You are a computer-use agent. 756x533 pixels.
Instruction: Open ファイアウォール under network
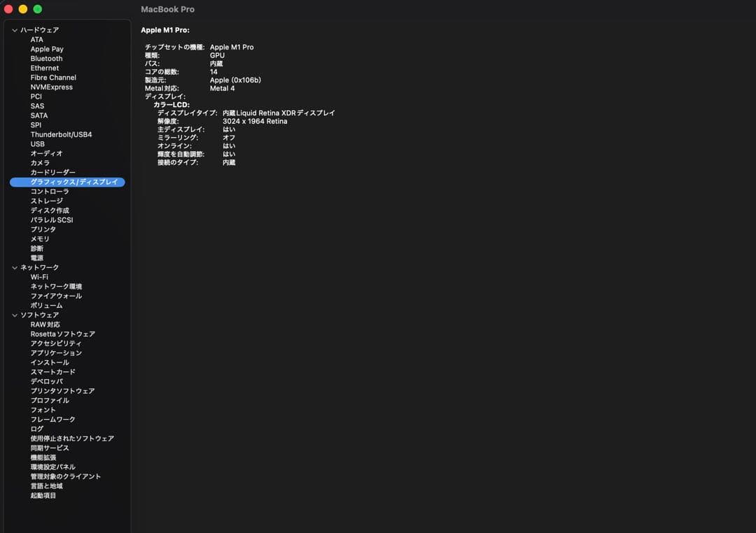click(x=56, y=296)
